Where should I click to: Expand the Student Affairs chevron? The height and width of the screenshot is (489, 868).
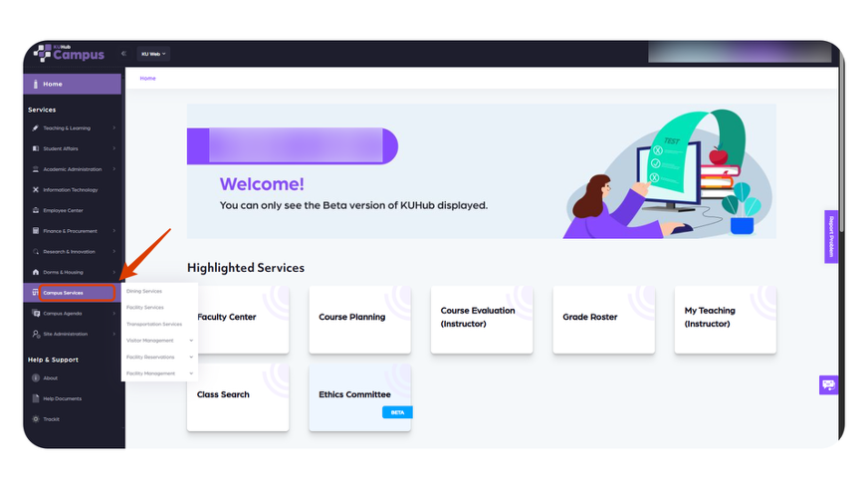click(x=114, y=148)
